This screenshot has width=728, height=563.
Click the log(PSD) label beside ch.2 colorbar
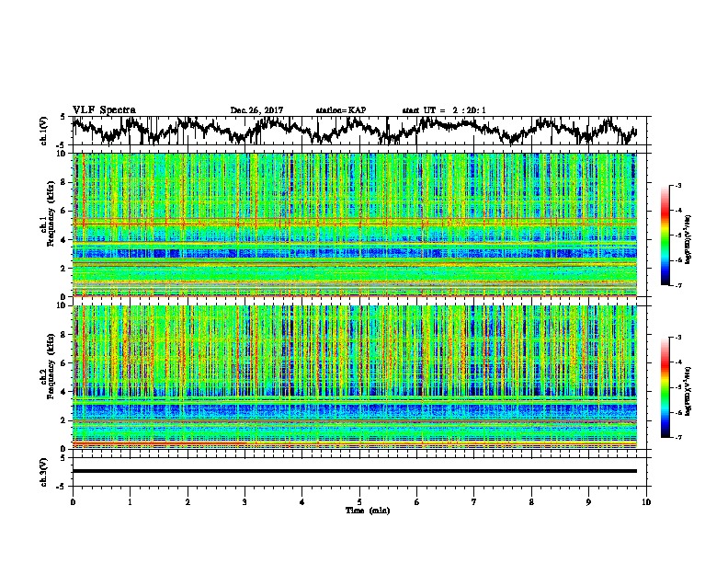coord(688,391)
